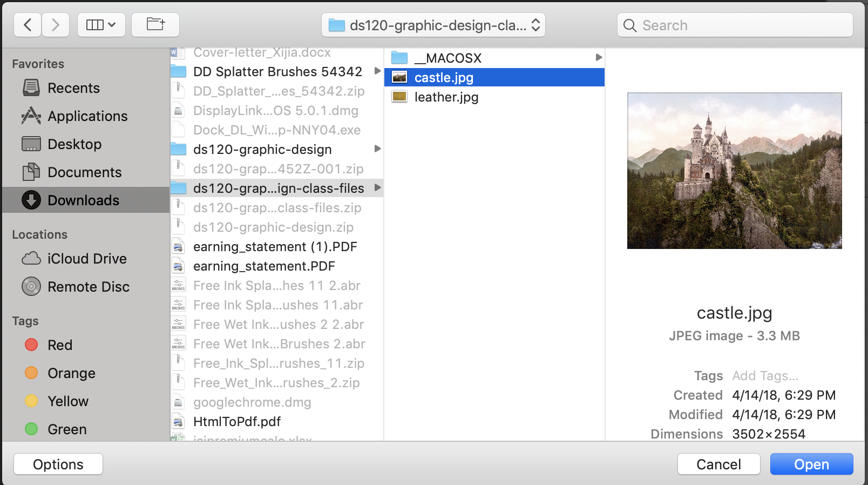Select the DD Splatter Brushes 54342 folder
Image resolution: width=868 pixels, height=485 pixels.
coord(276,72)
